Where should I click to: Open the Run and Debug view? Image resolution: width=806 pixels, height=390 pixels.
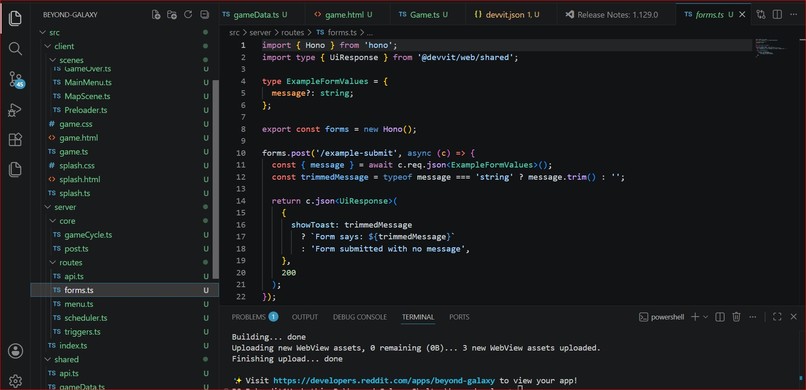15,109
